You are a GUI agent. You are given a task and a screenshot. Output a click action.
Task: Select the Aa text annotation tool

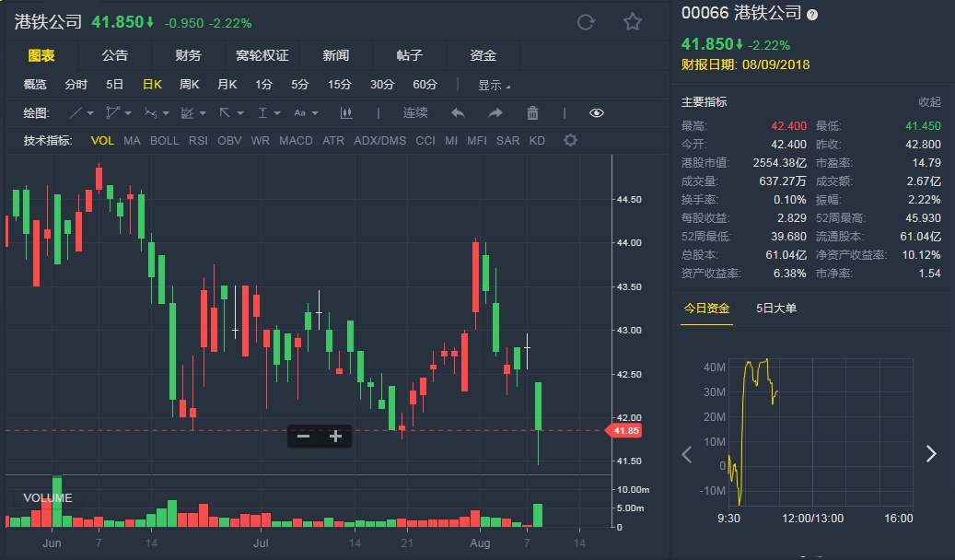point(299,112)
